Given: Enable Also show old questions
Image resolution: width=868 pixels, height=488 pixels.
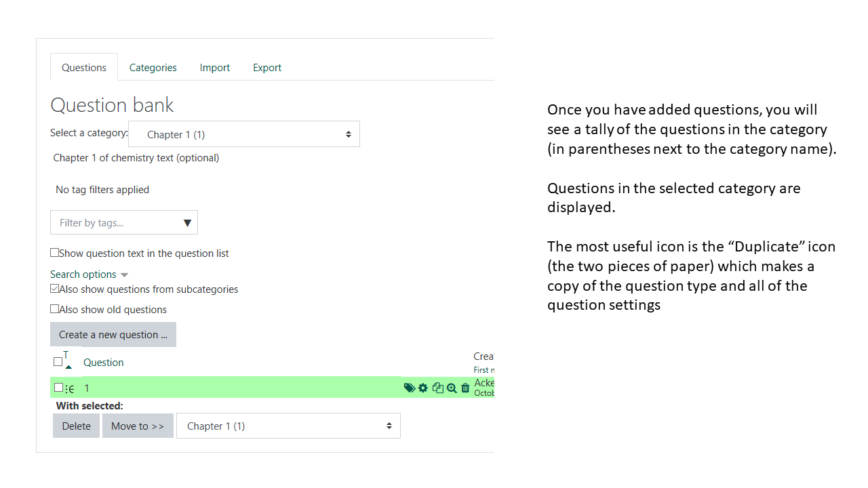Looking at the screenshot, I should 54,309.
